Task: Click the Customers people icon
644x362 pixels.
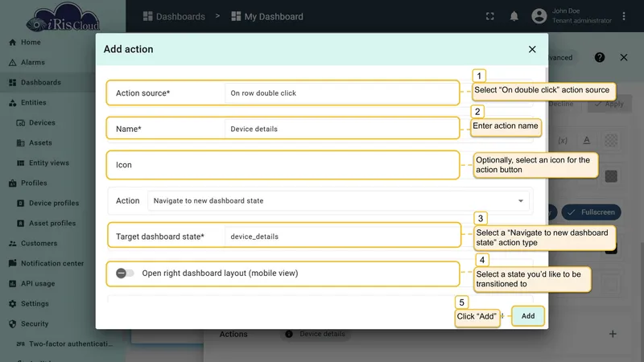Action: (12, 244)
